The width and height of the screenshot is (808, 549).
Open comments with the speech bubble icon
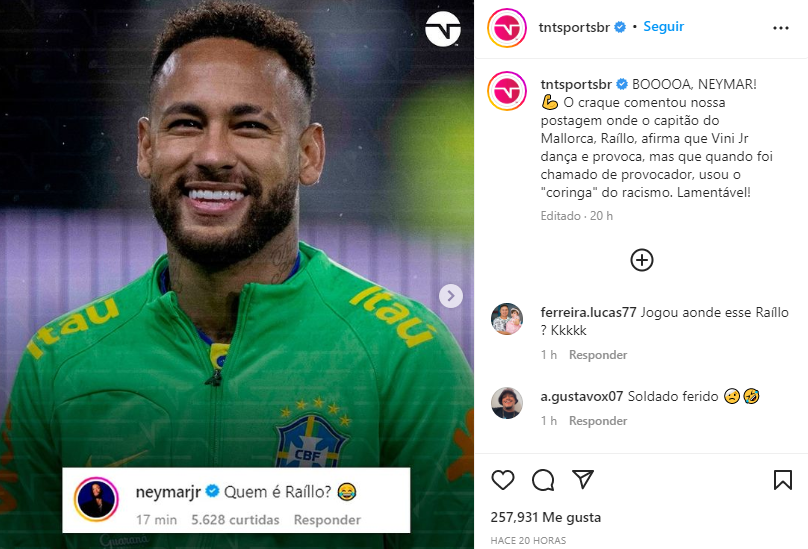(x=543, y=480)
